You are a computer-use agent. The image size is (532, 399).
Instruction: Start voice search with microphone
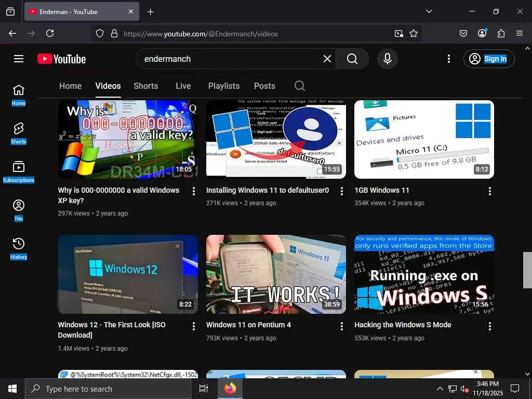pyautogui.click(x=387, y=59)
